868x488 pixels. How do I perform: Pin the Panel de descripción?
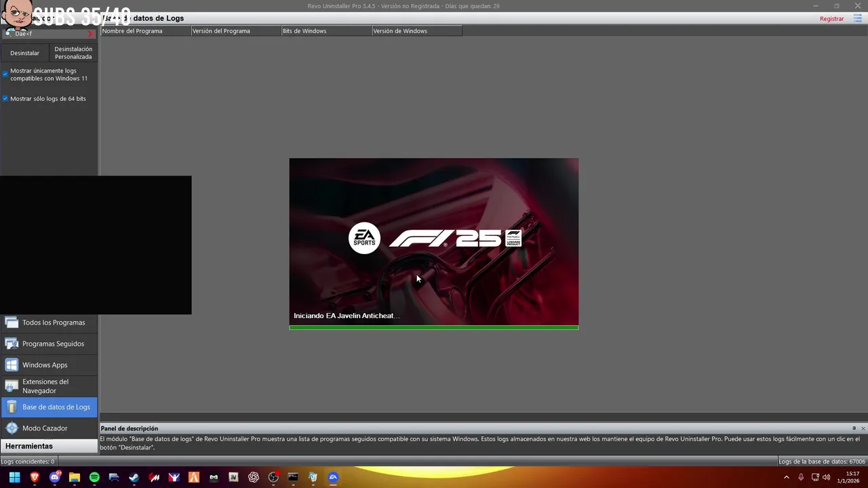pos(854,428)
